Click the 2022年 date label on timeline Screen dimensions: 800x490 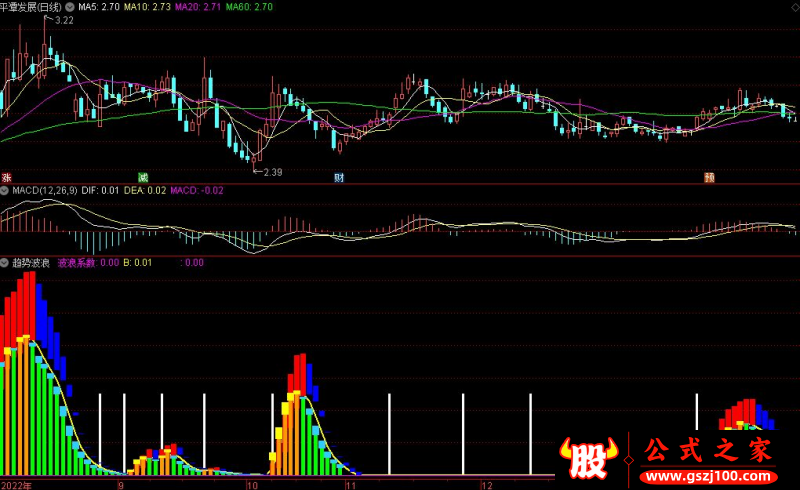tap(15, 484)
